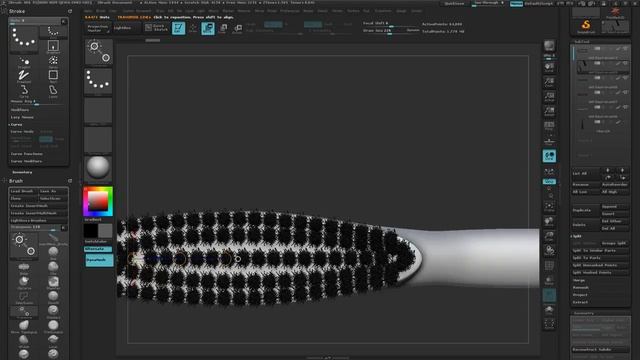This screenshot has width=640, height=360.
Task: Toggle Transp transparency mode
Action: [549, 280]
